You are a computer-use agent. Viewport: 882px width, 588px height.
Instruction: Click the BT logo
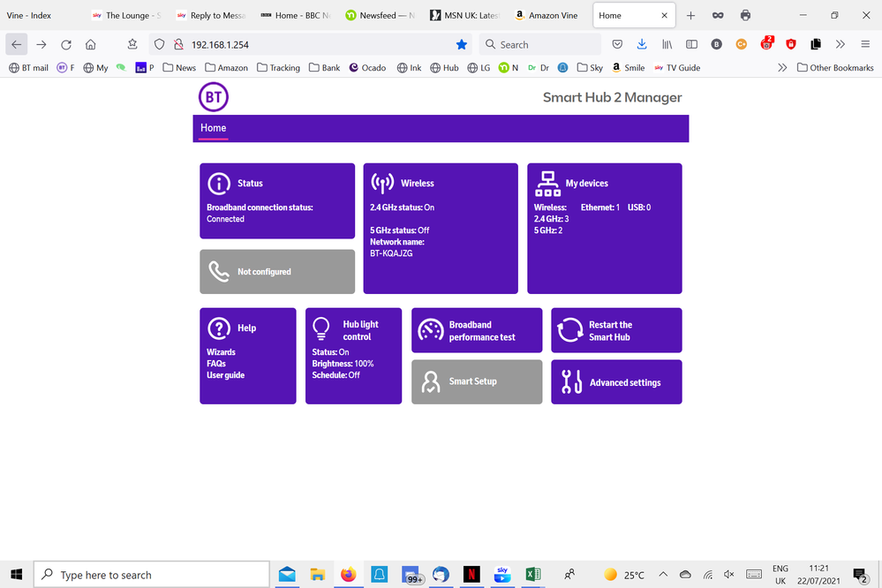pyautogui.click(x=213, y=97)
